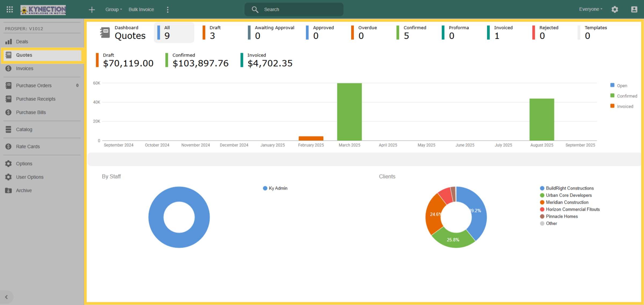Open the apps grid launcher icon
Image resolution: width=644 pixels, height=305 pixels.
click(10, 9)
